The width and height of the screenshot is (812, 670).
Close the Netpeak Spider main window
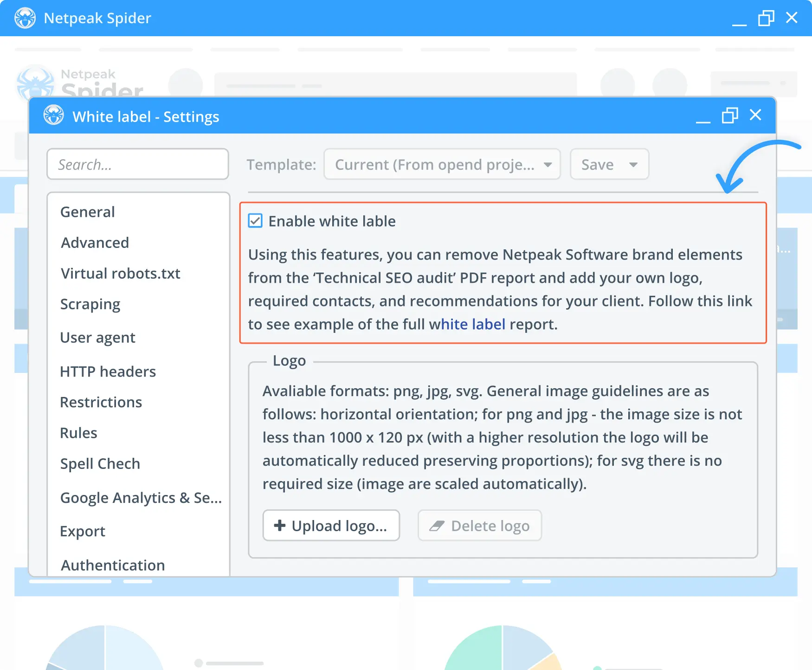point(792,18)
